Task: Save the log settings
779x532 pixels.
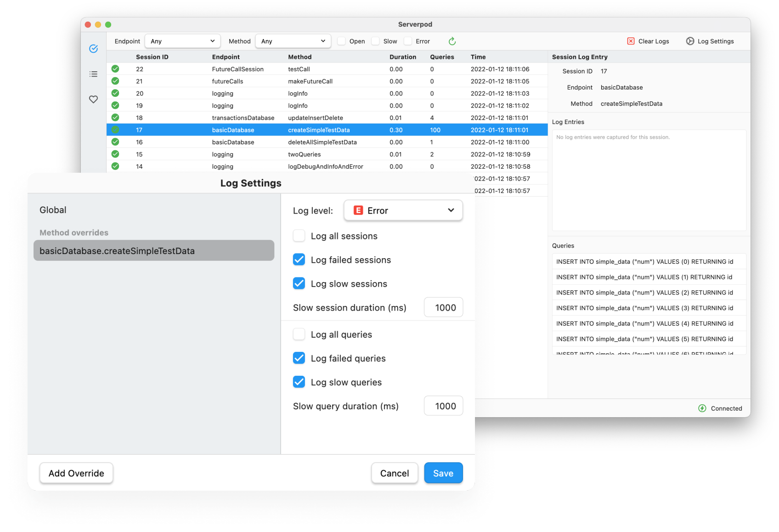Action: coord(443,473)
